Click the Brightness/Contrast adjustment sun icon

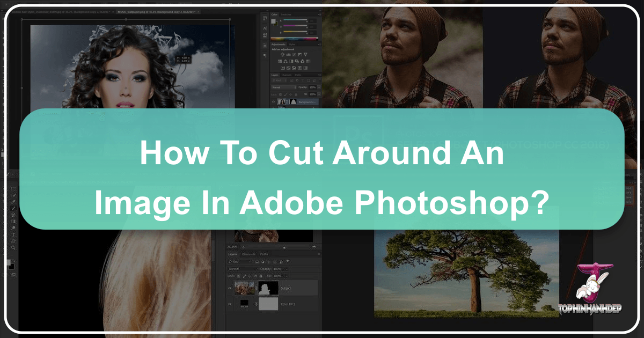(x=282, y=55)
